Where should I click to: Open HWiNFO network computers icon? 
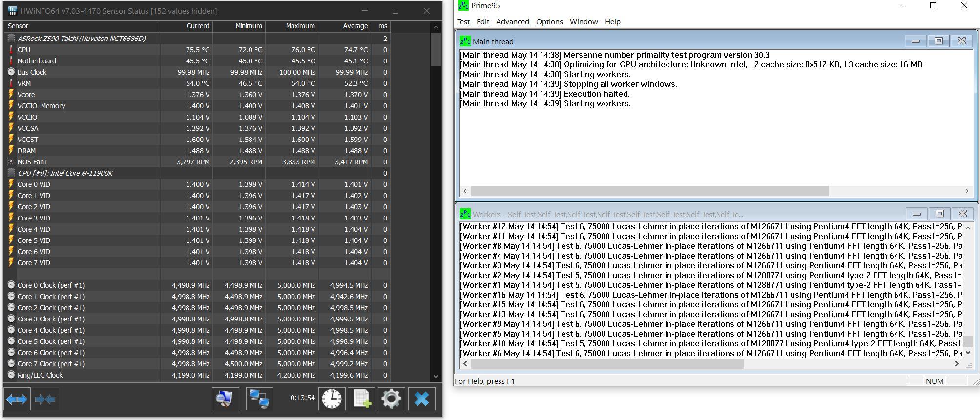(x=259, y=399)
